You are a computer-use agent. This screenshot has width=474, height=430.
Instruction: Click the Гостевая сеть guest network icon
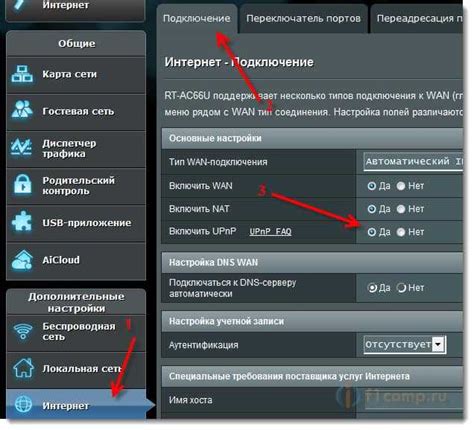(x=22, y=110)
